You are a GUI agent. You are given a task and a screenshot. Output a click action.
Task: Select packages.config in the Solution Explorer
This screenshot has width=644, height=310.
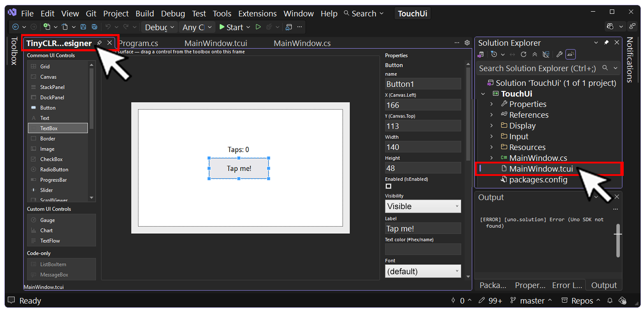[538, 180]
